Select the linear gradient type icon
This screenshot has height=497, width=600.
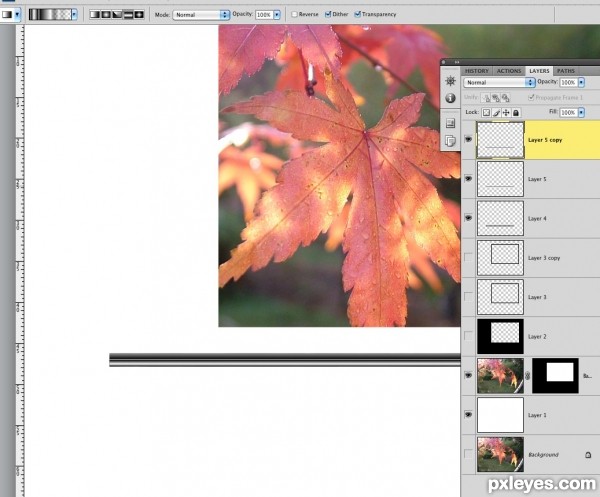coord(95,15)
